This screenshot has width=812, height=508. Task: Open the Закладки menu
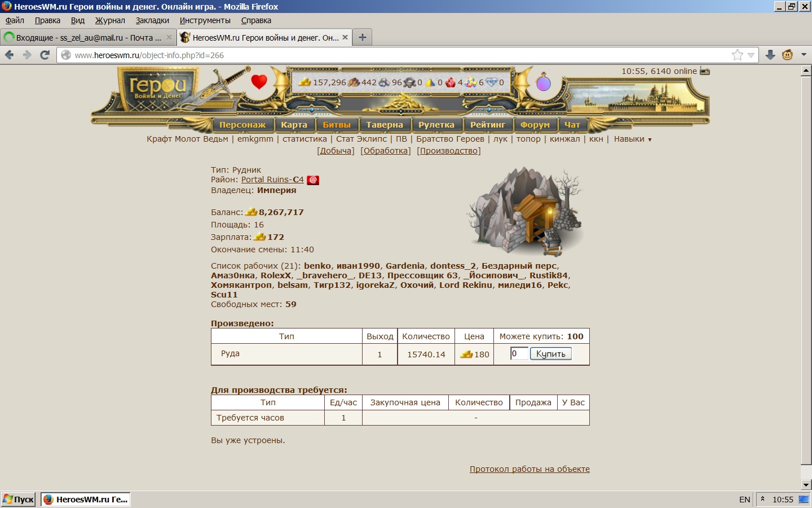click(x=152, y=20)
